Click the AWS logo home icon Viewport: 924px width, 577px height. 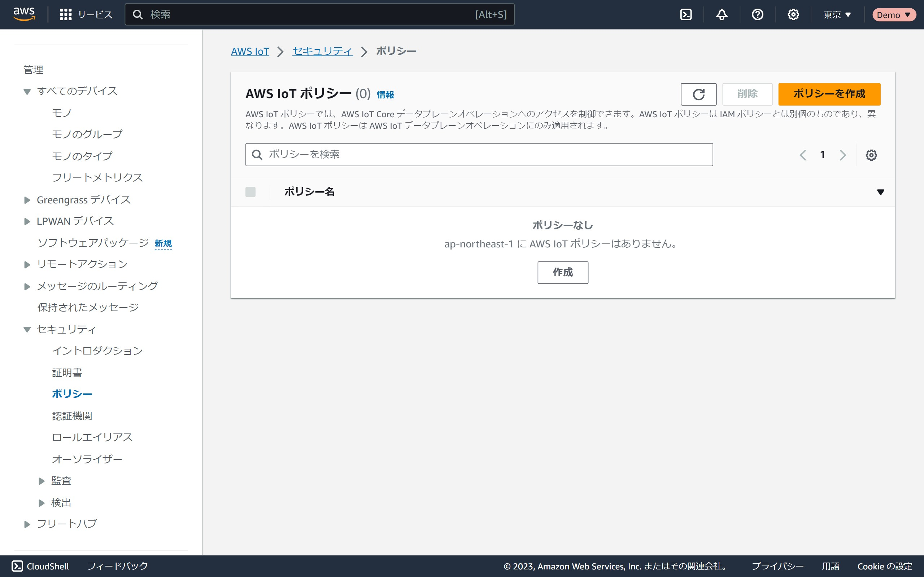pos(24,14)
